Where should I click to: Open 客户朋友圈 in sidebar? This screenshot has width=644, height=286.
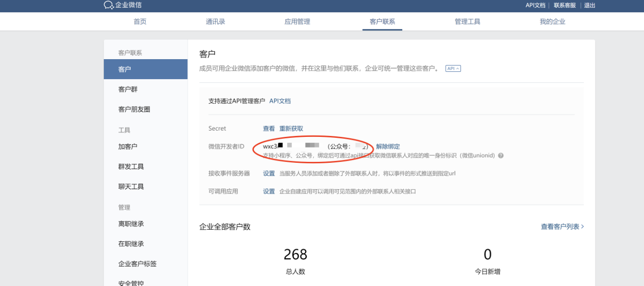pos(134,110)
